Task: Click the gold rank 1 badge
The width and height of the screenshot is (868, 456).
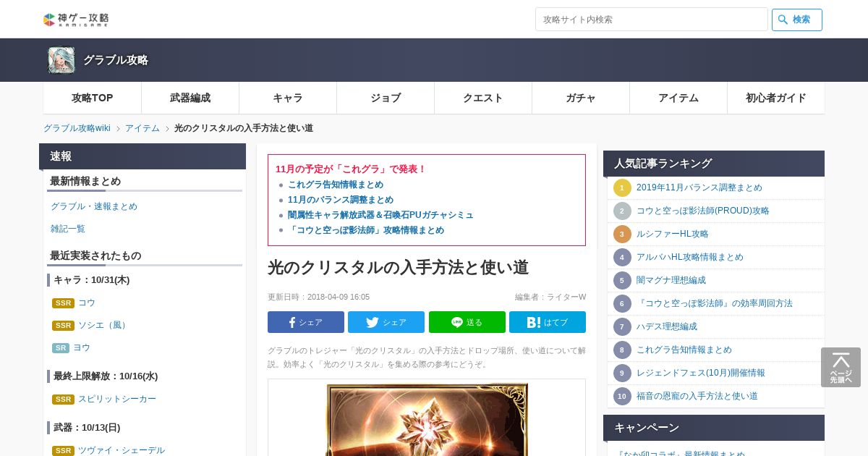Action: pyautogui.click(x=622, y=187)
